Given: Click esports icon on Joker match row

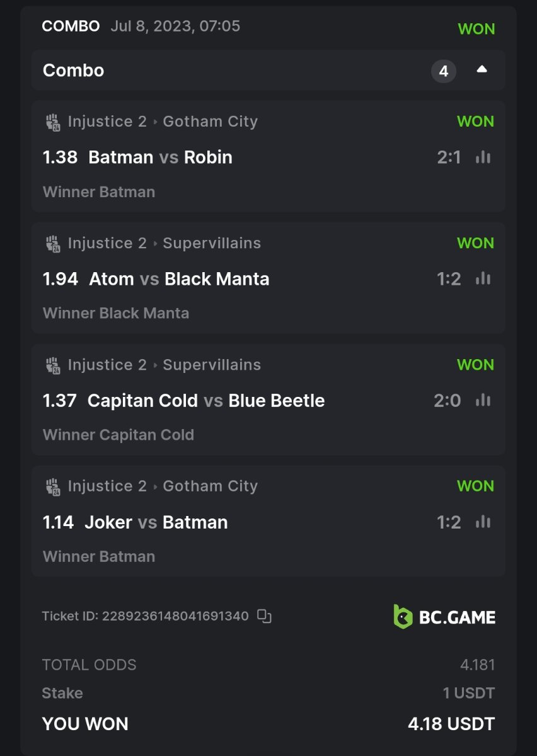Looking at the screenshot, I should pos(53,487).
